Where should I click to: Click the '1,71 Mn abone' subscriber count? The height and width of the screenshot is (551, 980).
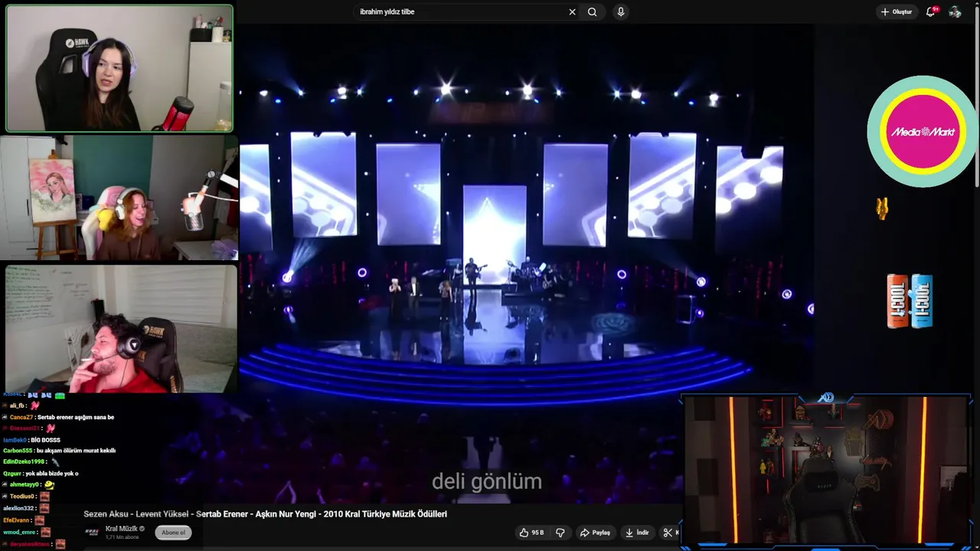120,537
